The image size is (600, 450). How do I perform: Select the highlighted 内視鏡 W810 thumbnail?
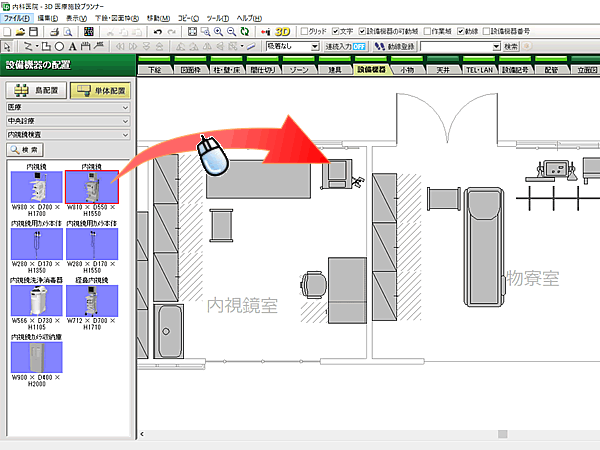click(91, 188)
